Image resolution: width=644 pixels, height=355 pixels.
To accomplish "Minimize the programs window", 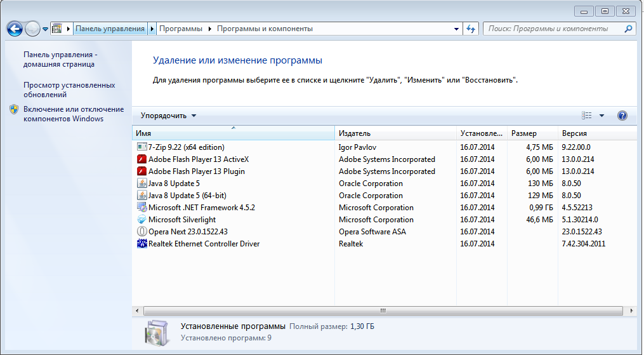I will (584, 11).
